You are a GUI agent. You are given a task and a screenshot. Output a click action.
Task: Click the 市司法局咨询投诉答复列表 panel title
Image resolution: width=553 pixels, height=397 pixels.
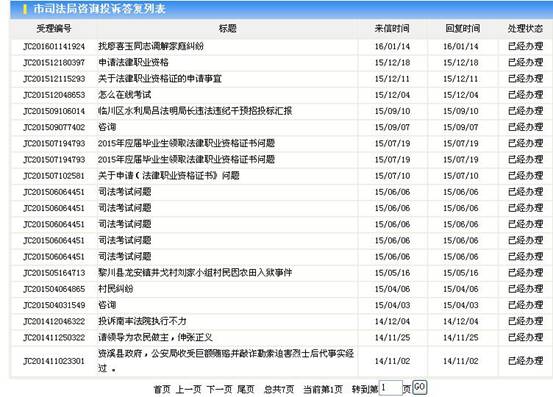click(x=99, y=9)
